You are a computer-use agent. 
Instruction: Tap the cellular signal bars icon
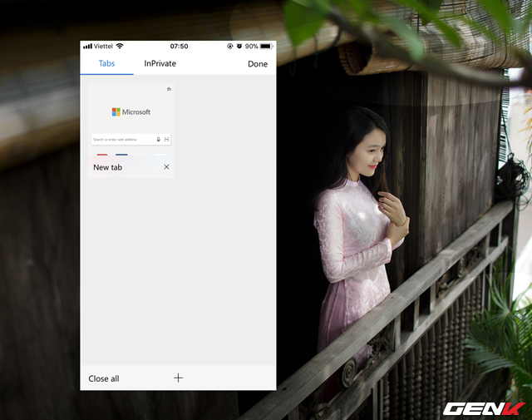(87, 47)
